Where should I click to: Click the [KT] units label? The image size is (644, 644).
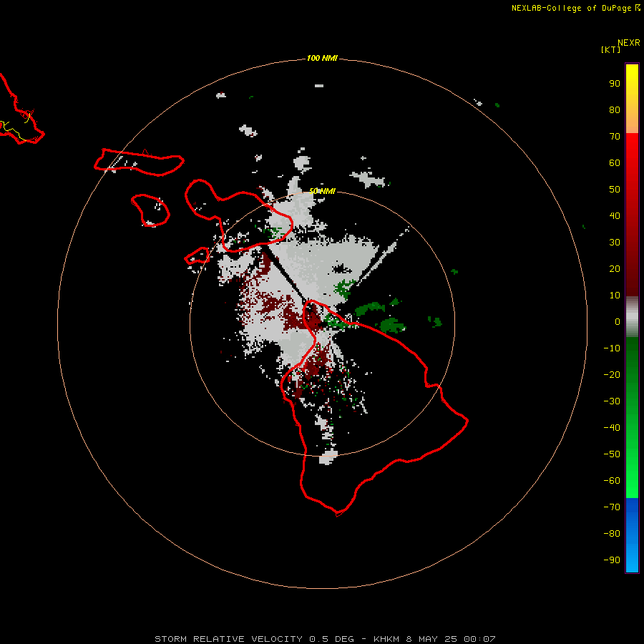click(610, 49)
